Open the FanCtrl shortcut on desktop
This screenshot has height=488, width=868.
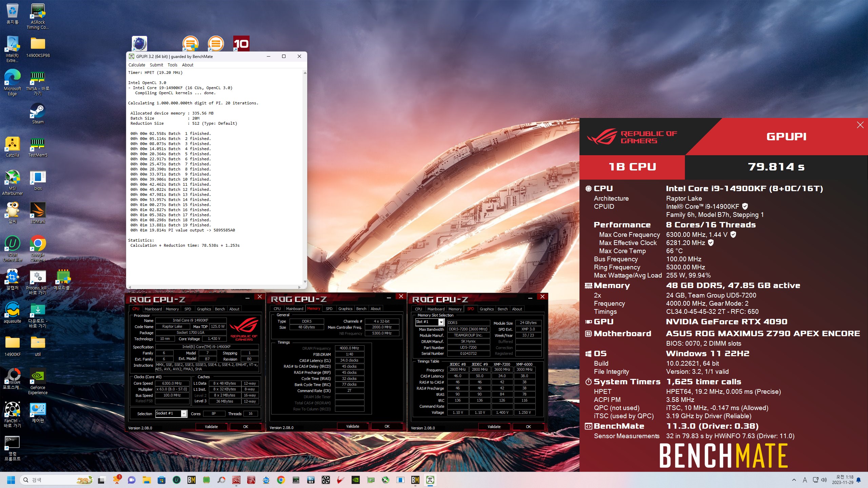click(x=12, y=415)
